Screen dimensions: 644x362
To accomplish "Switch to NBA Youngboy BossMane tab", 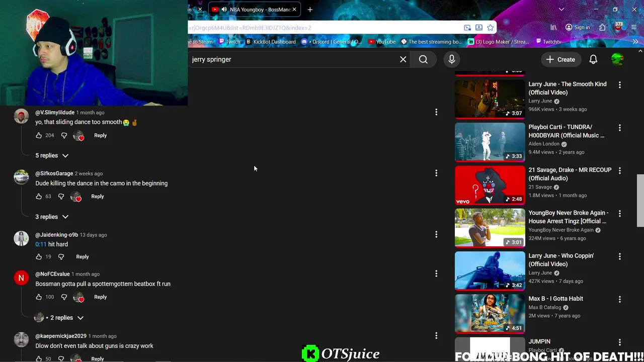I will pyautogui.click(x=254, y=10).
